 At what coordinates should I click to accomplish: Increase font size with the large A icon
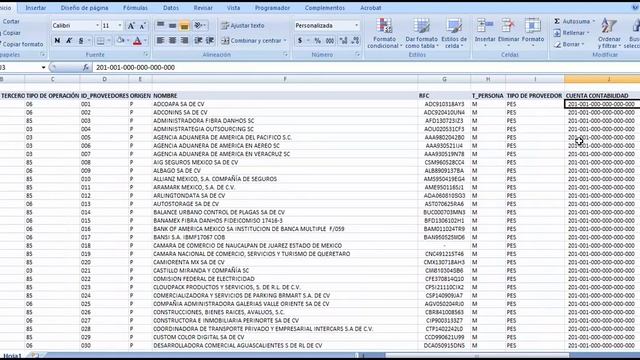click(x=131, y=26)
